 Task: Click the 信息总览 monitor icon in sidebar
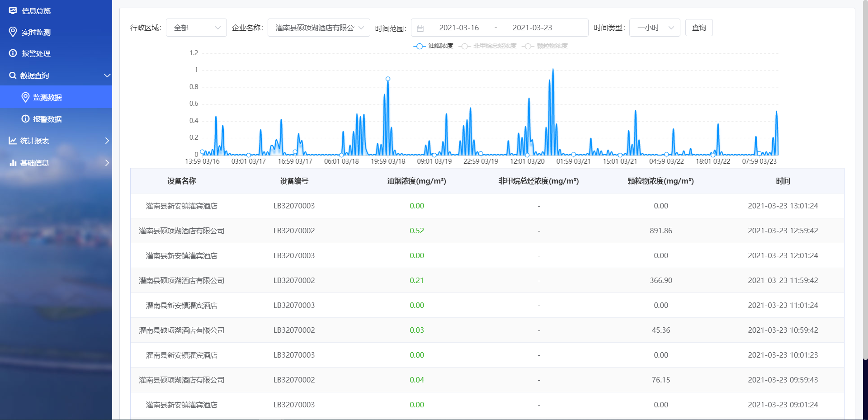click(13, 10)
